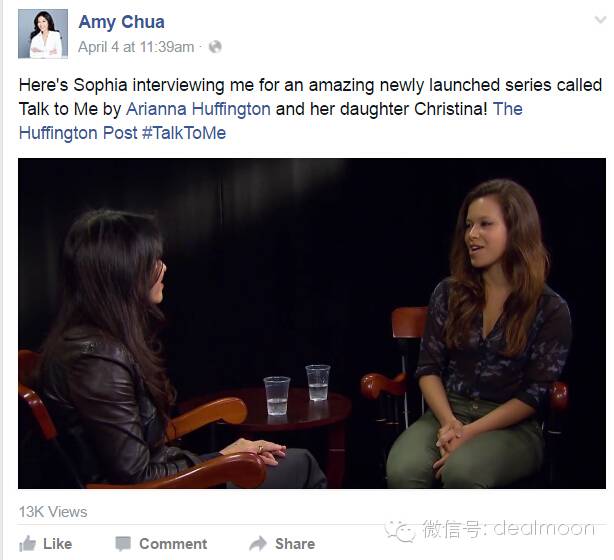614x560 pixels.
Task: Open the #TalkToMe hashtag
Action: 184,133
